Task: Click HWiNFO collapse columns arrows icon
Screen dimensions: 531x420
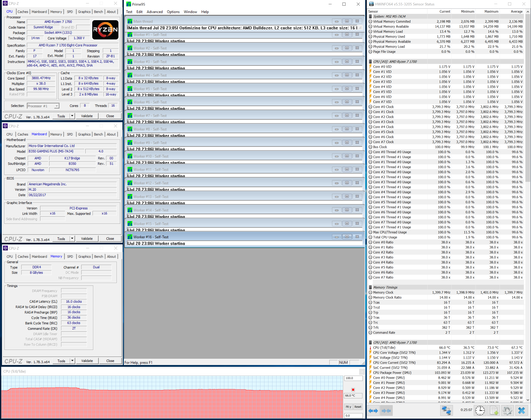Action: coord(386,411)
